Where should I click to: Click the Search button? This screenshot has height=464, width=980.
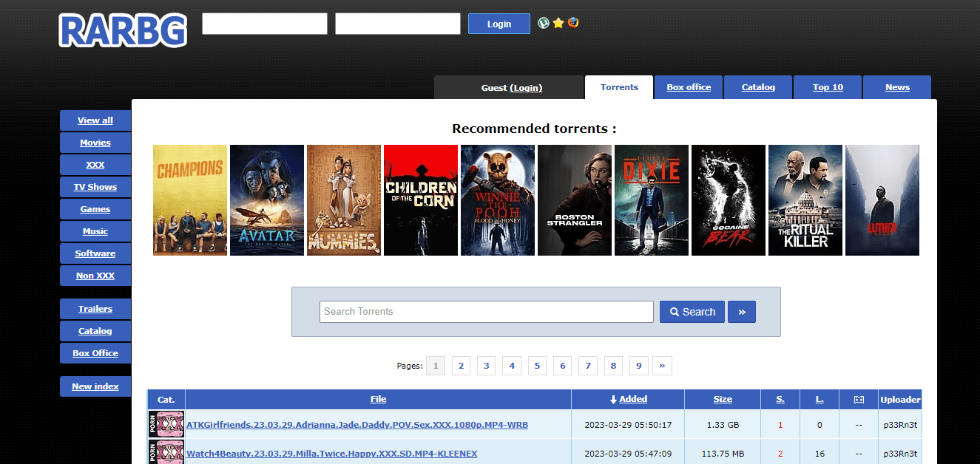pyautogui.click(x=692, y=312)
